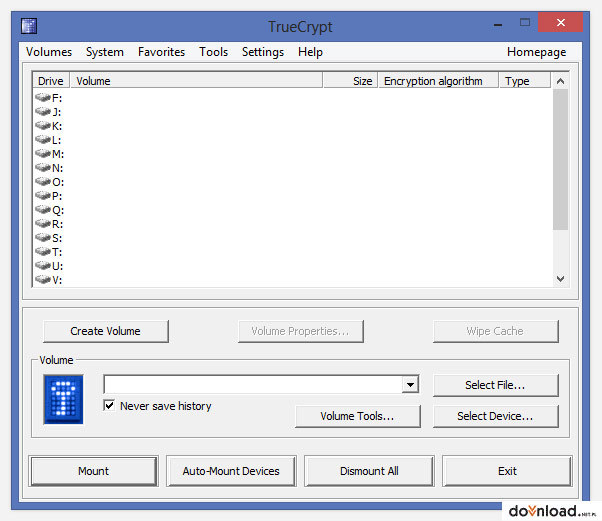Image resolution: width=602 pixels, height=521 pixels.
Task: Select the K: drive letter
Action: [x=57, y=126]
